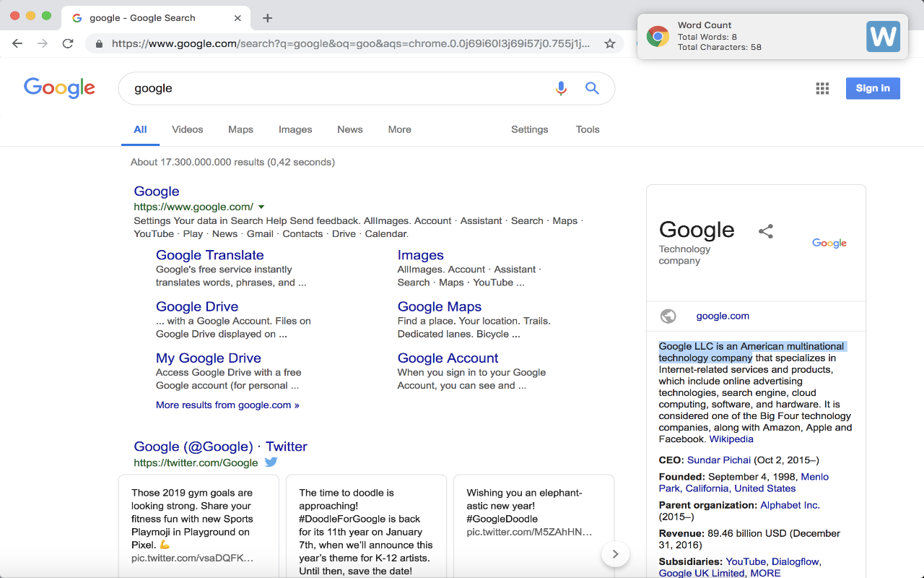924x578 pixels.
Task: Click the google.com link in the knowledge panel
Action: 723,316
